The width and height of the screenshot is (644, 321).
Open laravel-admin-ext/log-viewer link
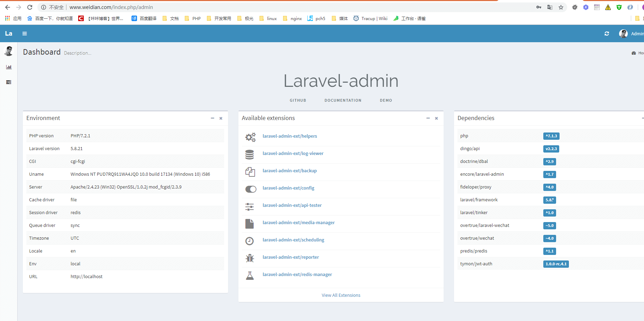(x=293, y=153)
